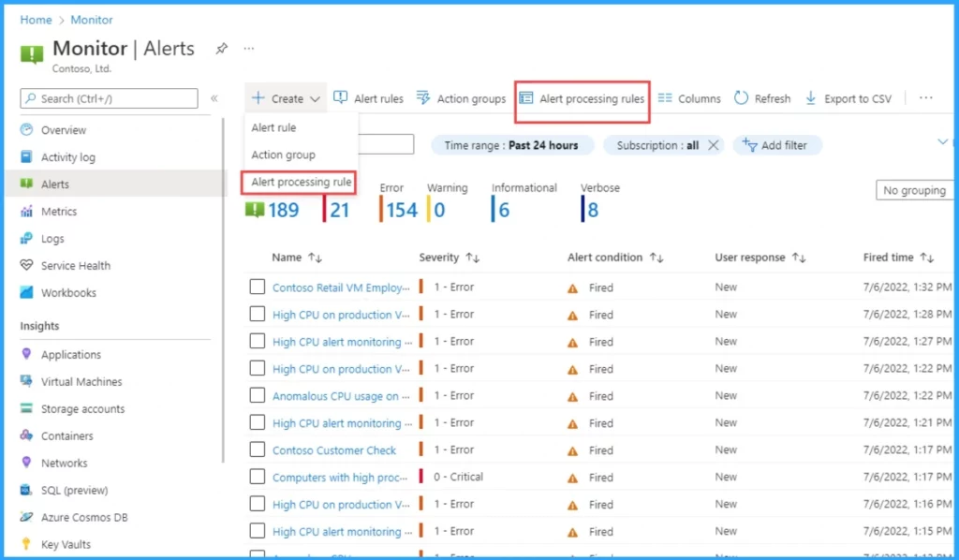Viewport: 959px width, 560px height.
Task: Open Alert rules from the toolbar
Action: 368,98
